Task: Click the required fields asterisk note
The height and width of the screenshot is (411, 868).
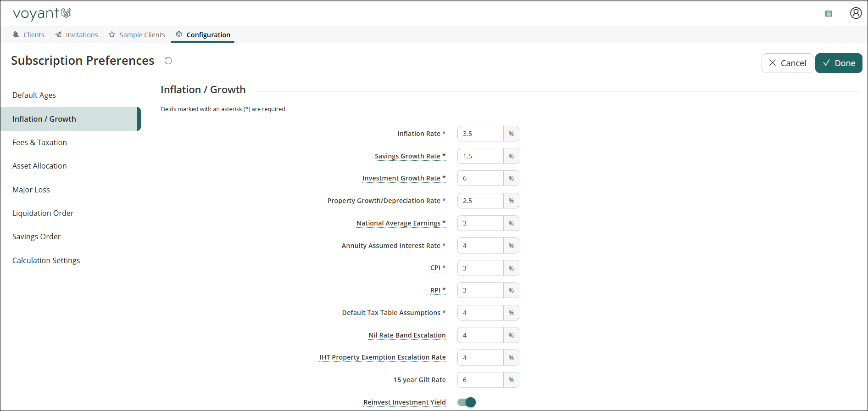Action: pyautogui.click(x=223, y=109)
